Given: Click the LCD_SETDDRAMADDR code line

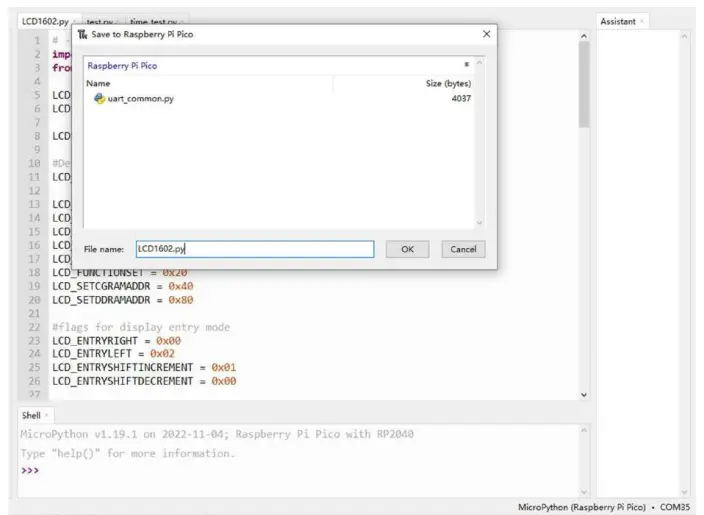Looking at the screenshot, I should click(123, 300).
